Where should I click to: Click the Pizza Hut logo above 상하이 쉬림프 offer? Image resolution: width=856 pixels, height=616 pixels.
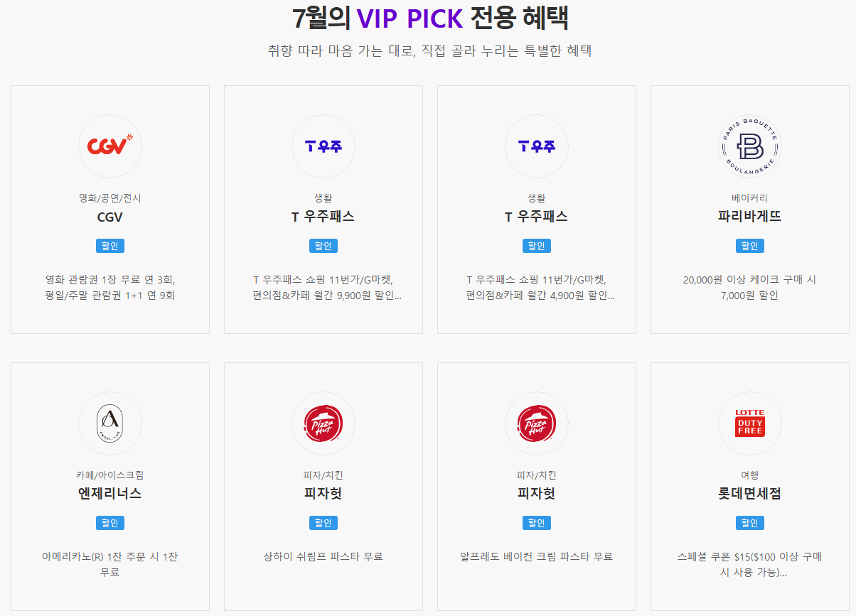[x=323, y=423]
